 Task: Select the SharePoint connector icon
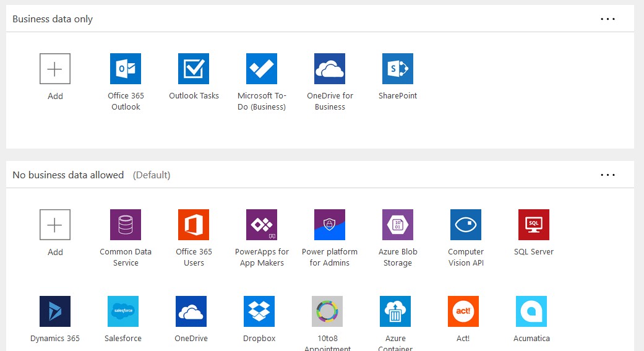398,69
